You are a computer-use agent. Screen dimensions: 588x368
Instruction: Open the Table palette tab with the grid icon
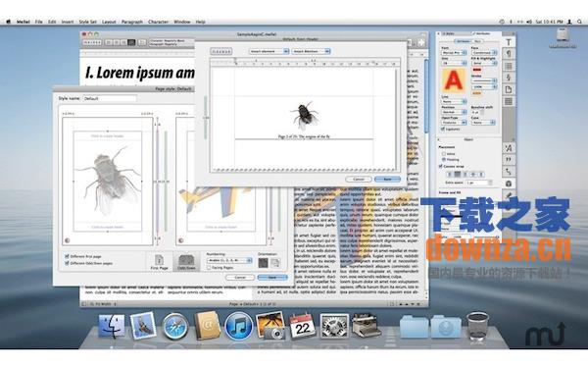click(x=509, y=101)
